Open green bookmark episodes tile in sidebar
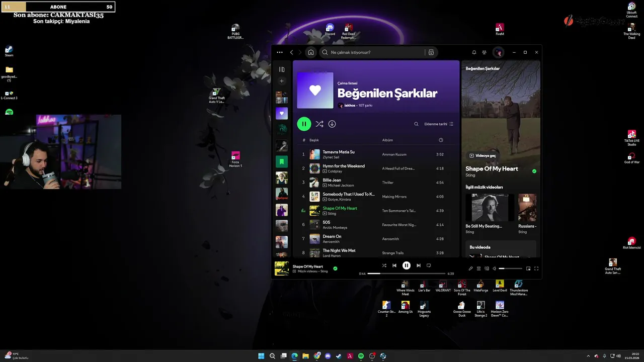The image size is (644, 362). pyautogui.click(x=282, y=162)
